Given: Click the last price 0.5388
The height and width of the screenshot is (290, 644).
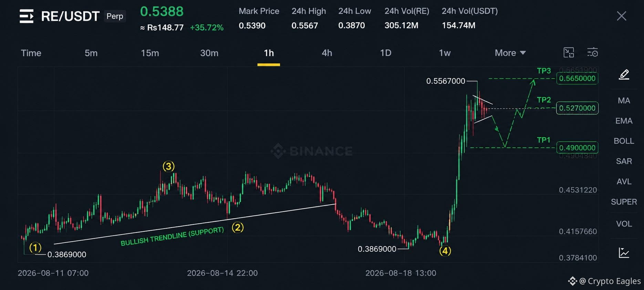Looking at the screenshot, I should click(x=162, y=11).
